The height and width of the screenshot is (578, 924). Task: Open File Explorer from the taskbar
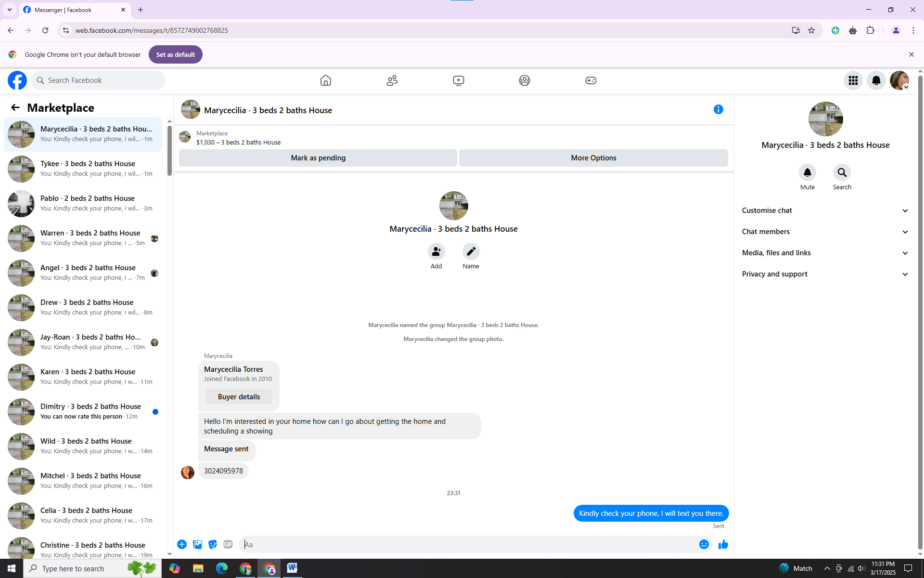198,568
